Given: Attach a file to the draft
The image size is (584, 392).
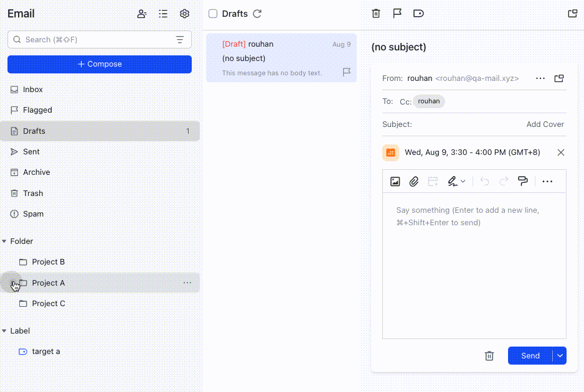Looking at the screenshot, I should (x=414, y=181).
